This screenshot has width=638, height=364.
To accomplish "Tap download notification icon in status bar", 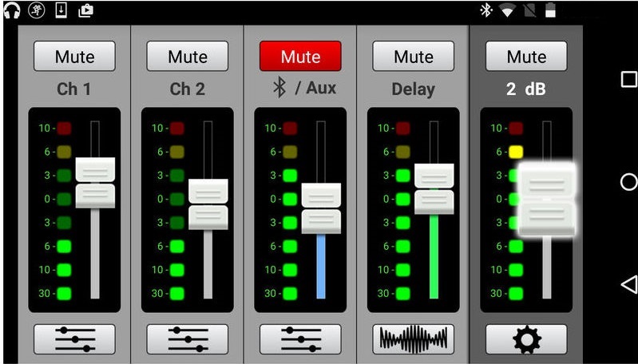I will 61,11.
